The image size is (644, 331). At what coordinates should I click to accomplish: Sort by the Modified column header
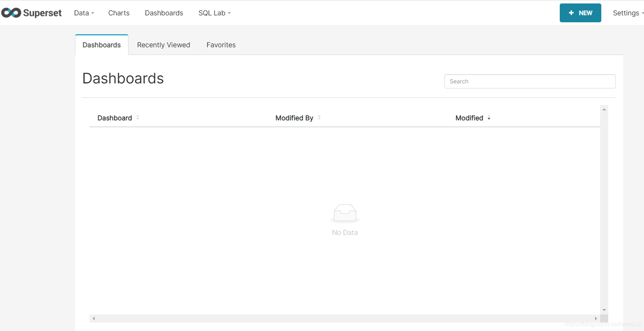(469, 118)
